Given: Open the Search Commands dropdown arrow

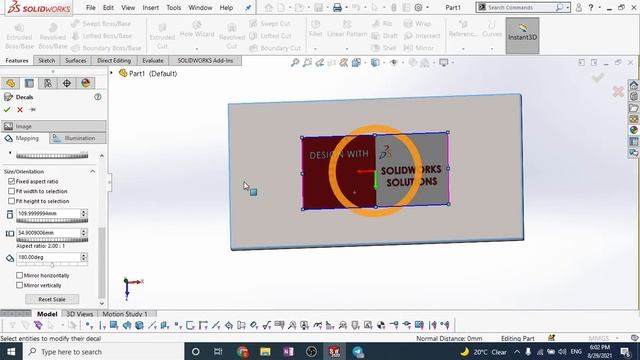Looking at the screenshot, I should (x=567, y=7).
